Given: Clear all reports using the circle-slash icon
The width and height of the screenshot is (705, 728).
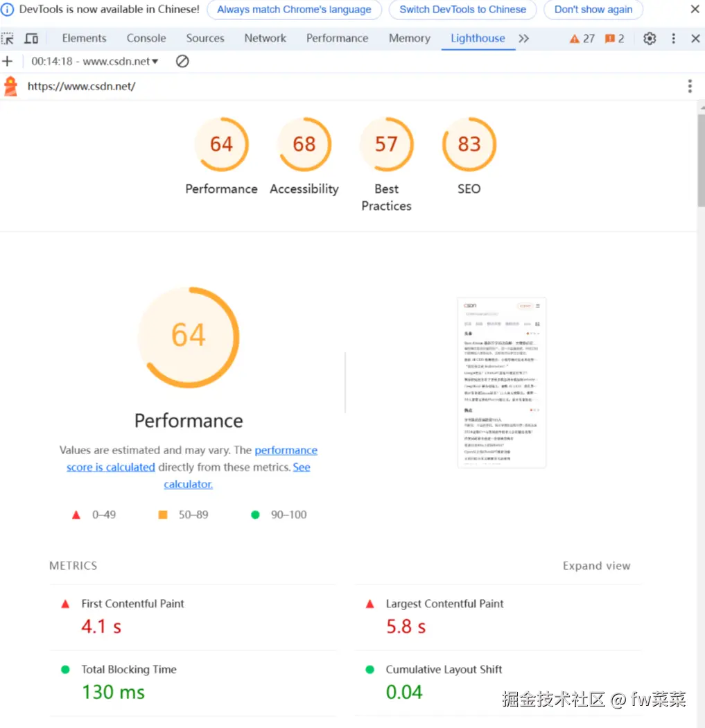Looking at the screenshot, I should (182, 61).
